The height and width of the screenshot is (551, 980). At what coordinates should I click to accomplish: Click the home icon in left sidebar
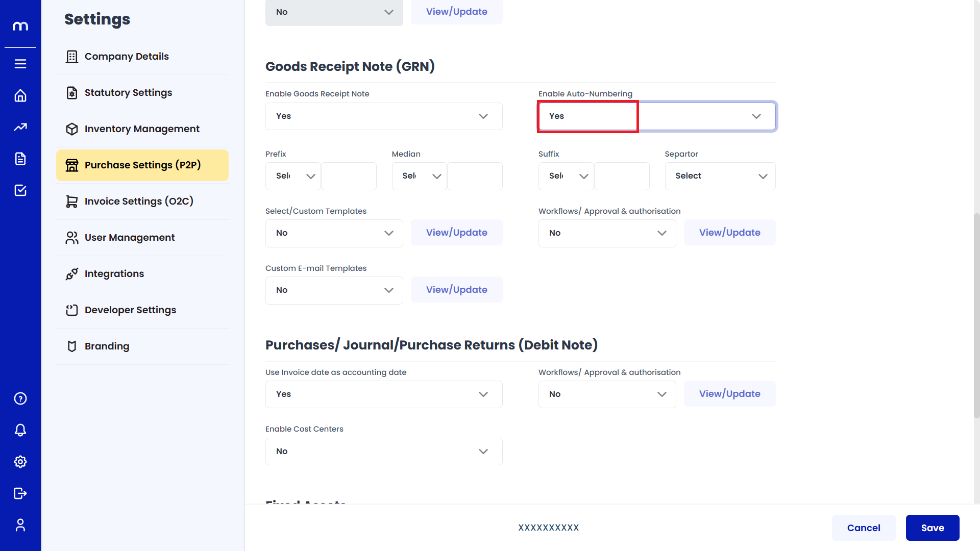click(x=20, y=95)
